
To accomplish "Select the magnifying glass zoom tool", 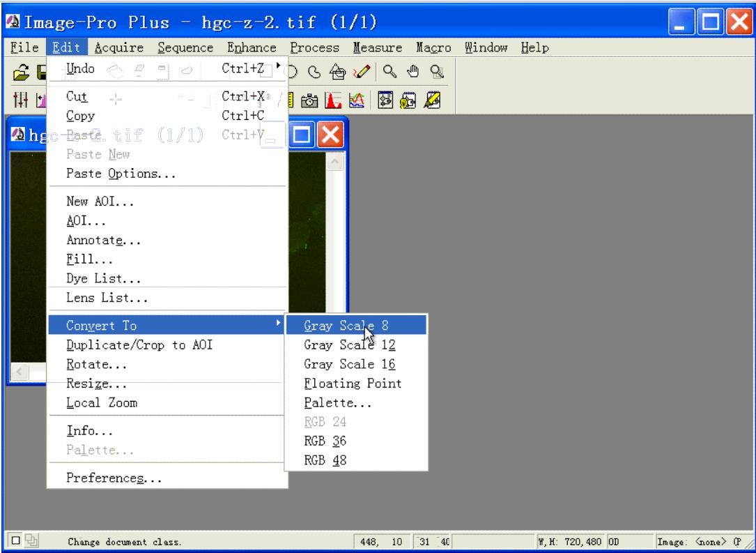I will click(x=389, y=72).
